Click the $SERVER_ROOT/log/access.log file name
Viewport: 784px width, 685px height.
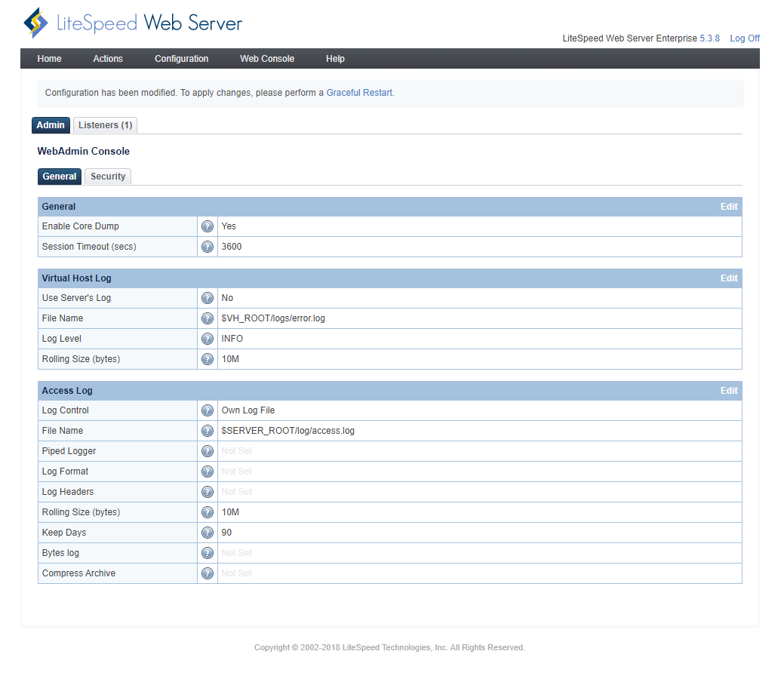(288, 431)
